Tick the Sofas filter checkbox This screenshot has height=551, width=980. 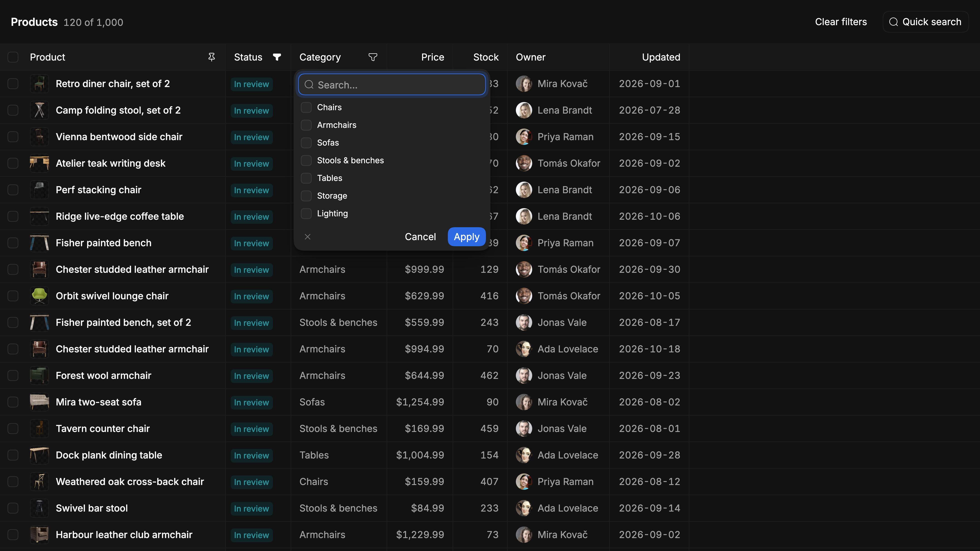point(306,143)
